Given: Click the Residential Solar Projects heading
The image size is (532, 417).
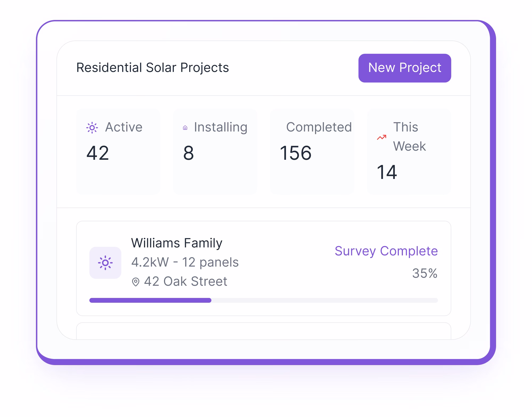Looking at the screenshot, I should pyautogui.click(x=152, y=67).
